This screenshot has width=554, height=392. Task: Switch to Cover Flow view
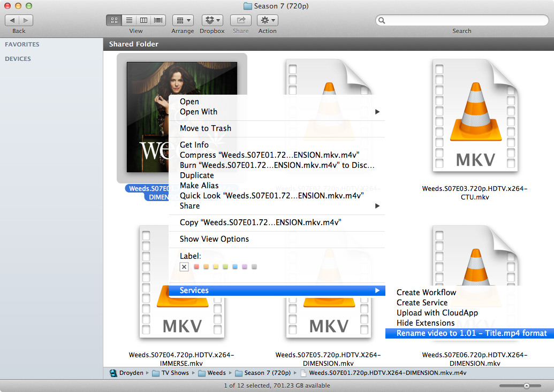[x=158, y=20]
